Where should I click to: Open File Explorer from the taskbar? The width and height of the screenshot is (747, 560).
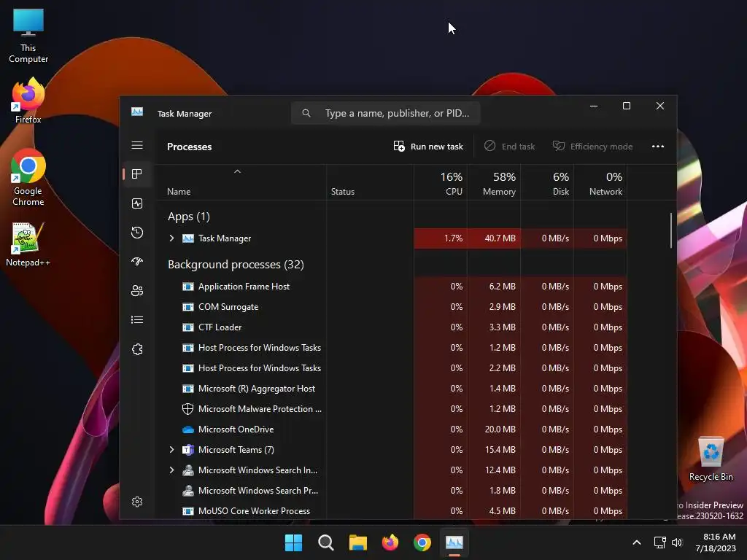(357, 542)
